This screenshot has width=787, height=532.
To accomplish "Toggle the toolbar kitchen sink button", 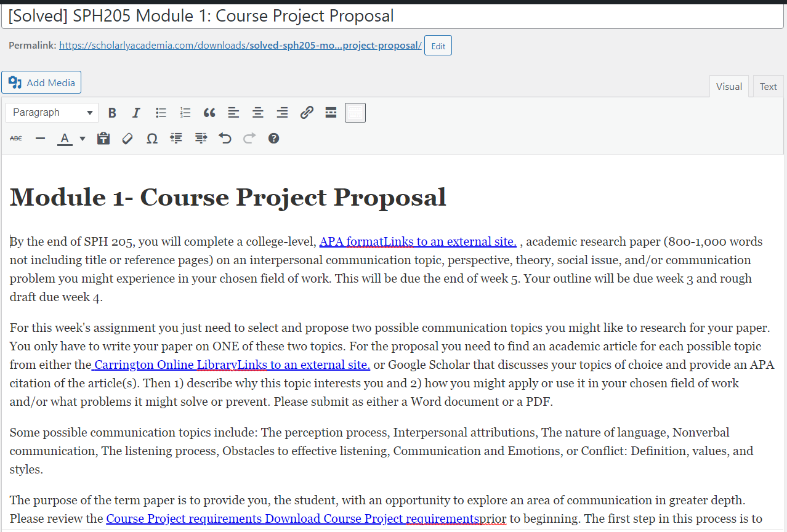I will pyautogui.click(x=355, y=113).
